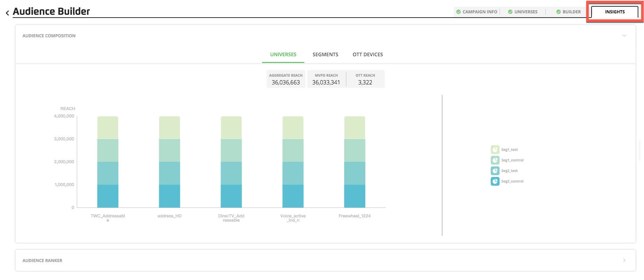Viewport: 644px width, 280px height.
Task: Click the DirecTV_Addressable bar's second-from-bottom segment
Action: pyautogui.click(x=231, y=173)
